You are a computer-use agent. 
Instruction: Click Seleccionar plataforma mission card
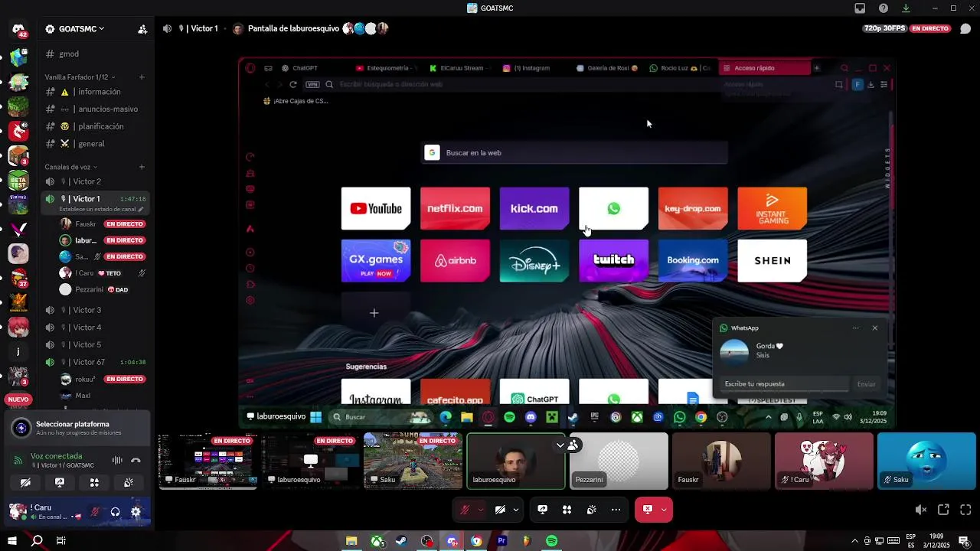(x=77, y=428)
